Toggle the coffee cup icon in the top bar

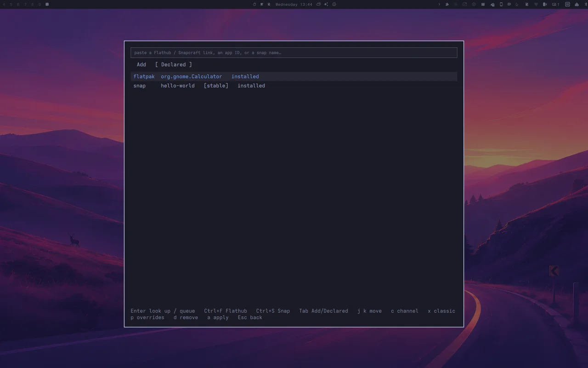262,4
